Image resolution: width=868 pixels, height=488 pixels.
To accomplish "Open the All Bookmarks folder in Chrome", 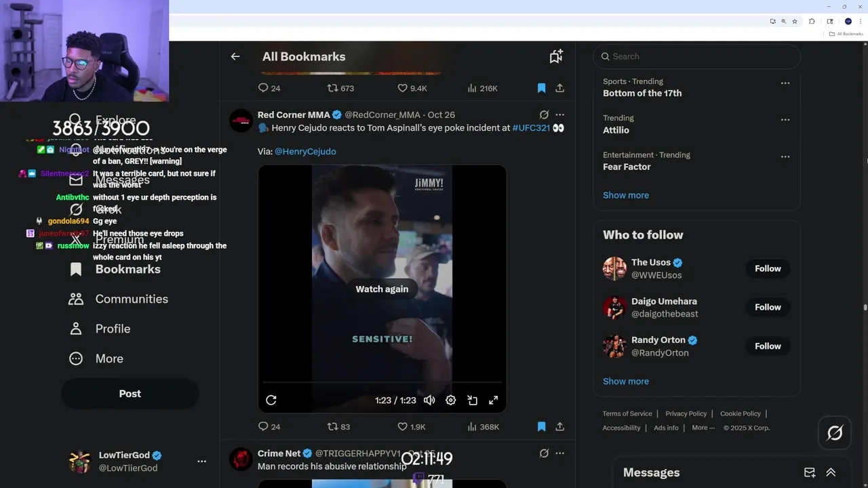I will tap(846, 34).
